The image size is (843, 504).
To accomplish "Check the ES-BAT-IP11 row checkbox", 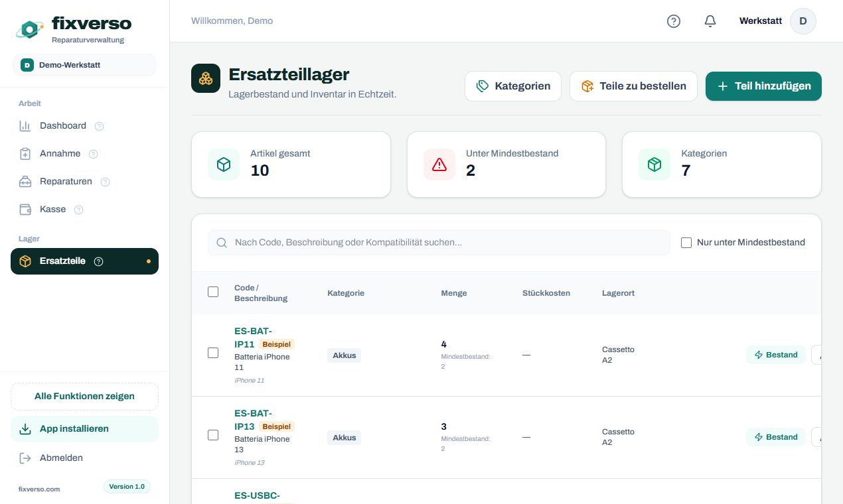I will pos(213,353).
